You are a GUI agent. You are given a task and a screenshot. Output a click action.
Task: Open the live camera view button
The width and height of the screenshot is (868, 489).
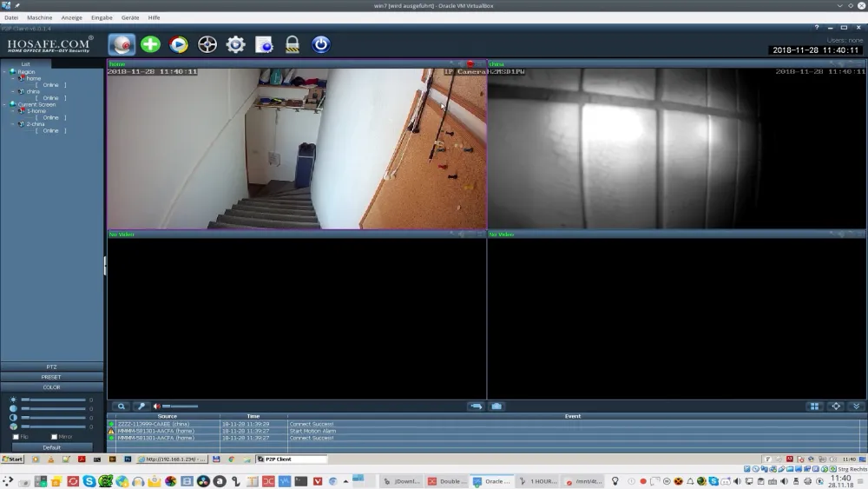point(122,44)
